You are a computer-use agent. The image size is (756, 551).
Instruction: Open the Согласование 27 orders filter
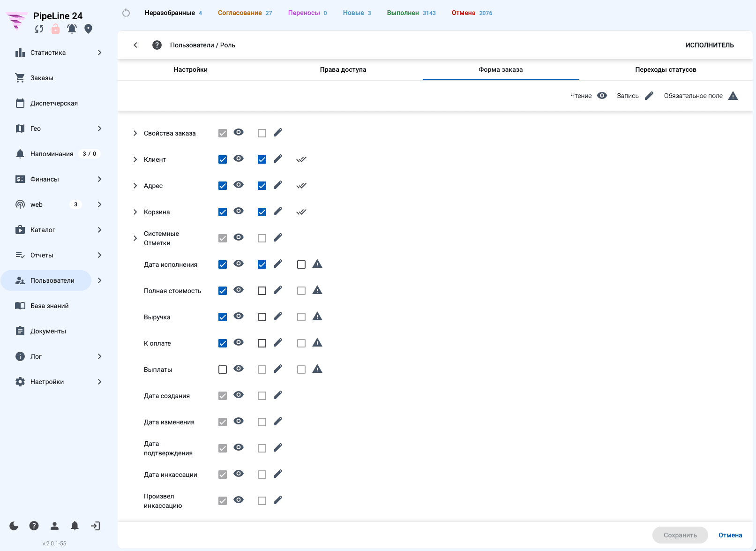245,13
